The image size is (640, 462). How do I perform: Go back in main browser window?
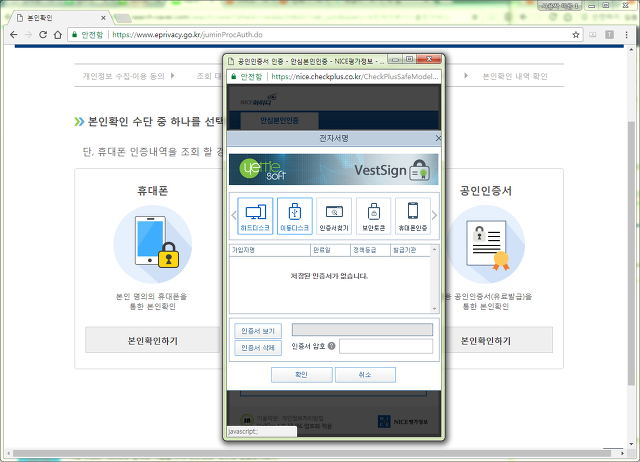click(13, 35)
